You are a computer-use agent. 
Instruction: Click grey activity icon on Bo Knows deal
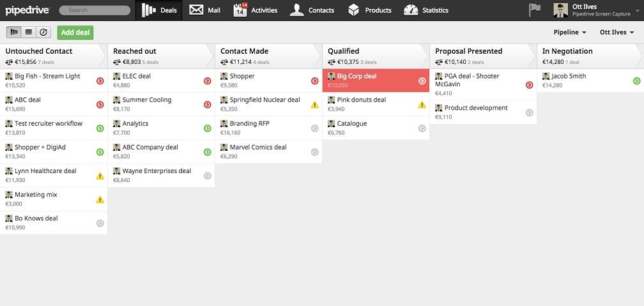pyautogui.click(x=100, y=223)
